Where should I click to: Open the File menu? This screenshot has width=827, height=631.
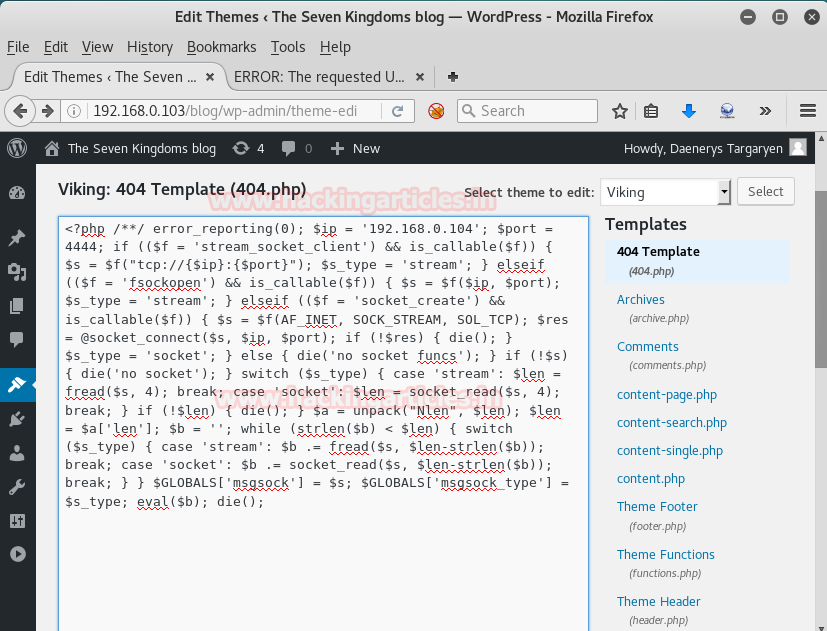(x=18, y=47)
